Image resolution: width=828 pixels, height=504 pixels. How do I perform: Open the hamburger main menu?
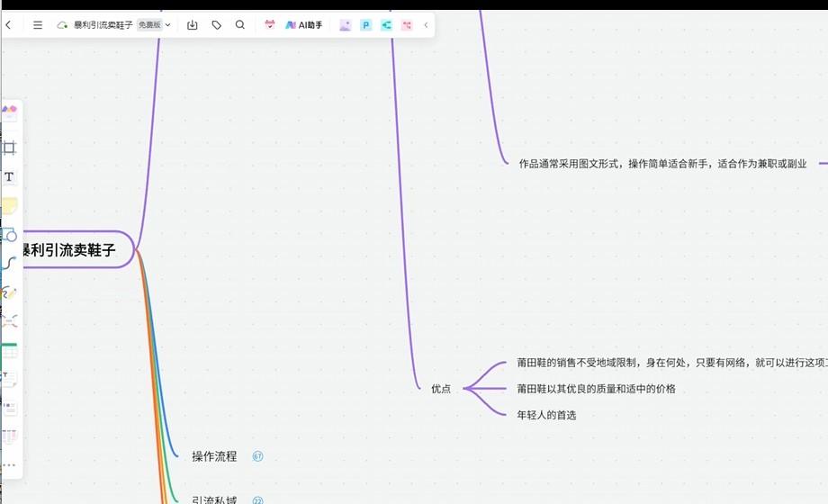[x=38, y=25]
